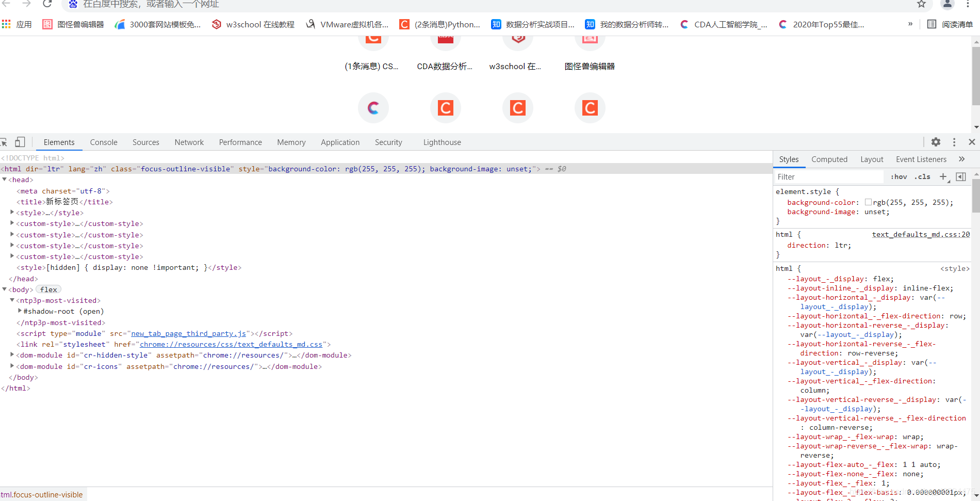Toggle the .cls element classes button
Viewport: 980px width, 501px height.
(x=923, y=177)
